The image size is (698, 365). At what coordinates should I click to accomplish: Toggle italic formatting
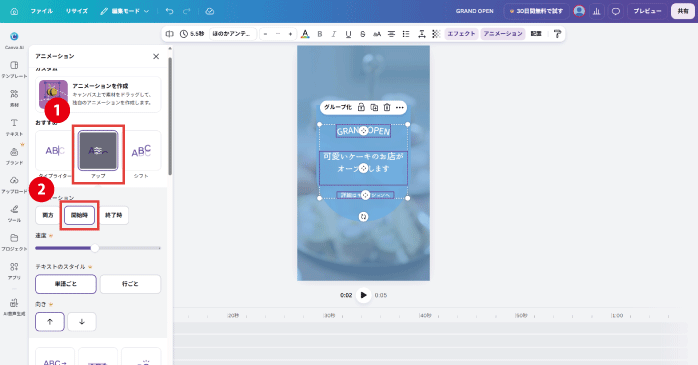334,34
